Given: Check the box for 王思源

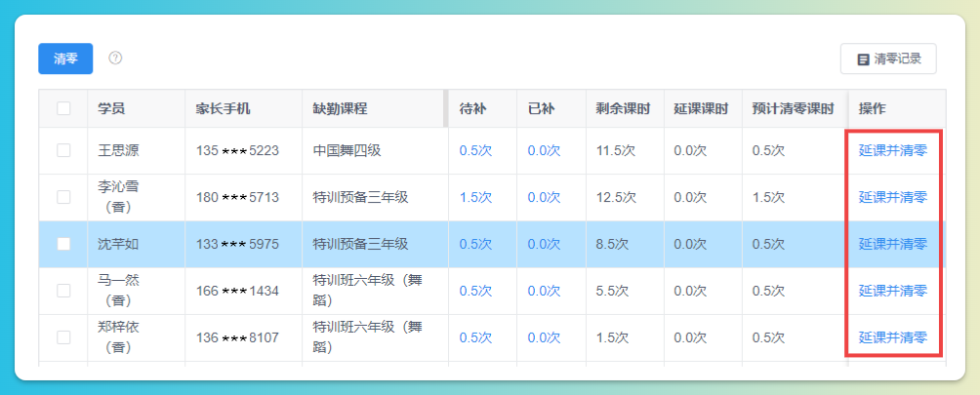Looking at the screenshot, I should [63, 150].
